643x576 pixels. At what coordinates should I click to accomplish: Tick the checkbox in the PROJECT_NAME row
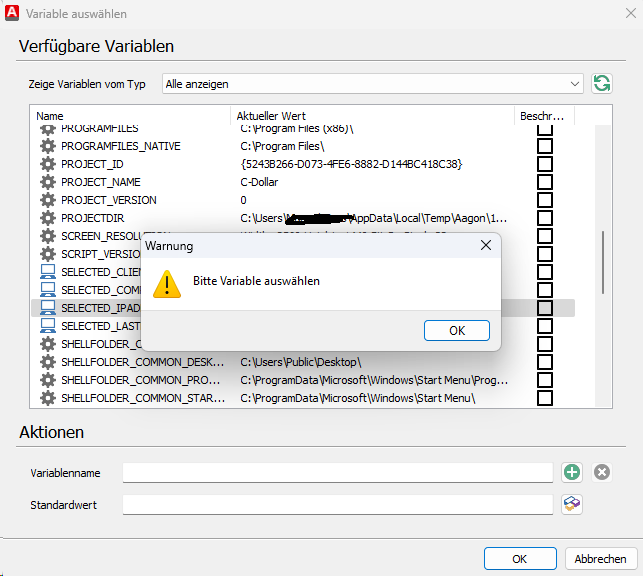point(545,182)
